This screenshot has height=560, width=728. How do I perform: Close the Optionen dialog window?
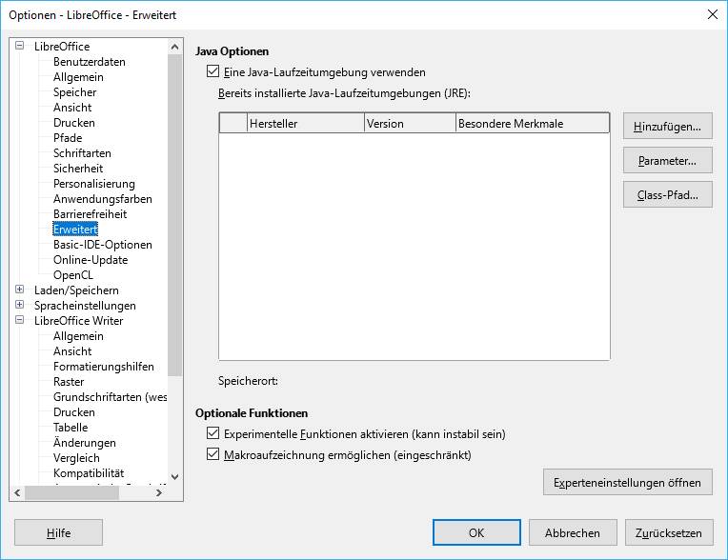[712, 14]
